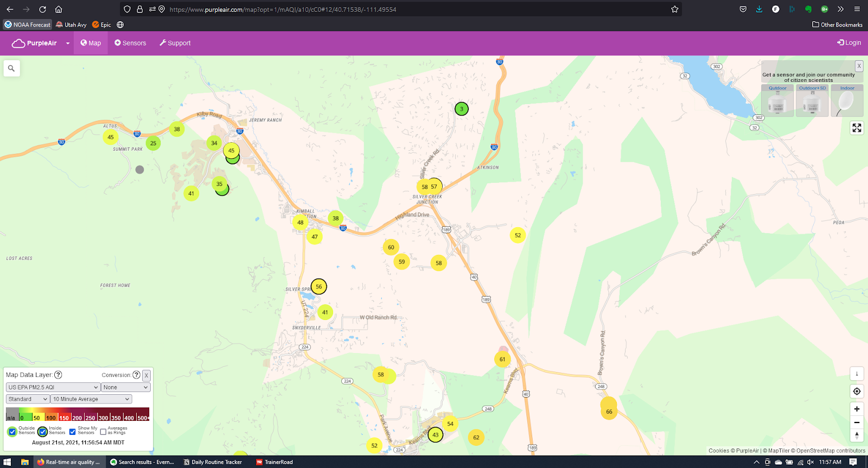Open the Windows Start menu

click(8, 462)
